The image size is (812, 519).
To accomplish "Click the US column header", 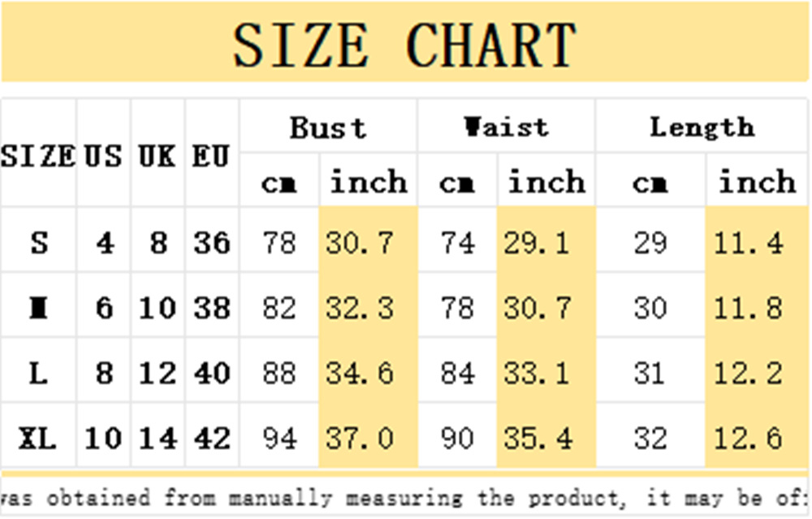I will click(104, 156).
